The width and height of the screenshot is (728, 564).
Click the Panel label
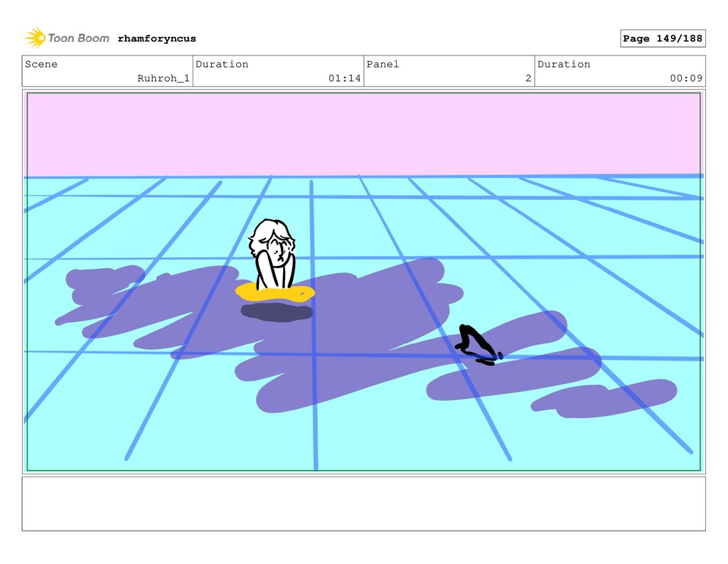pos(382,64)
